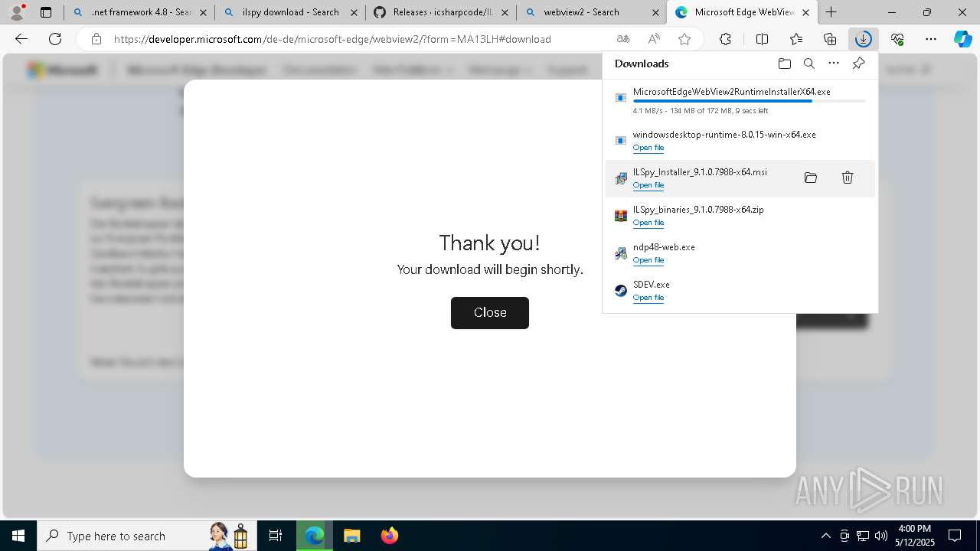Open Task View on the taskbar
Image resolution: width=980 pixels, height=551 pixels.
(x=276, y=536)
